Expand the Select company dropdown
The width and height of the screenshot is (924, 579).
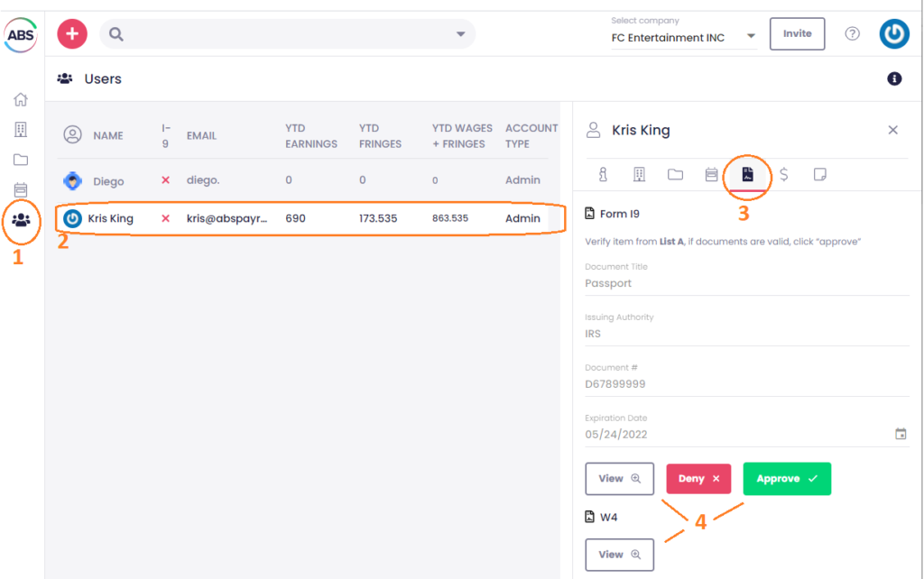tap(751, 38)
